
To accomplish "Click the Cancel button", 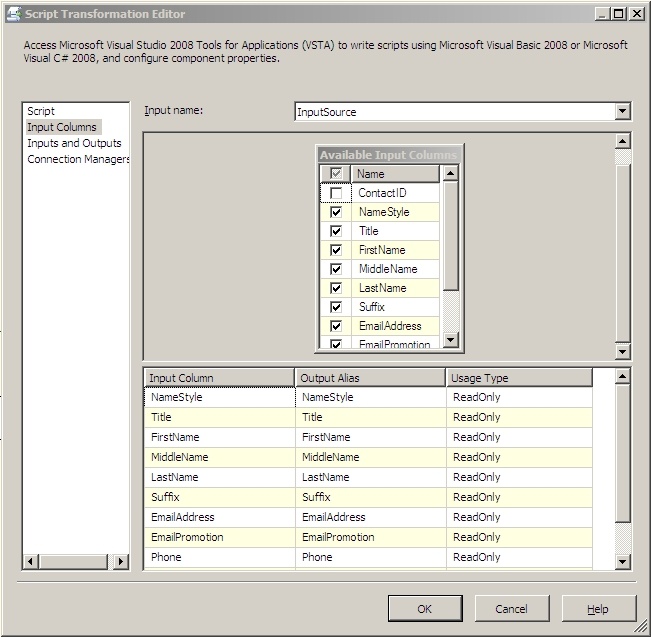I will coord(512,609).
